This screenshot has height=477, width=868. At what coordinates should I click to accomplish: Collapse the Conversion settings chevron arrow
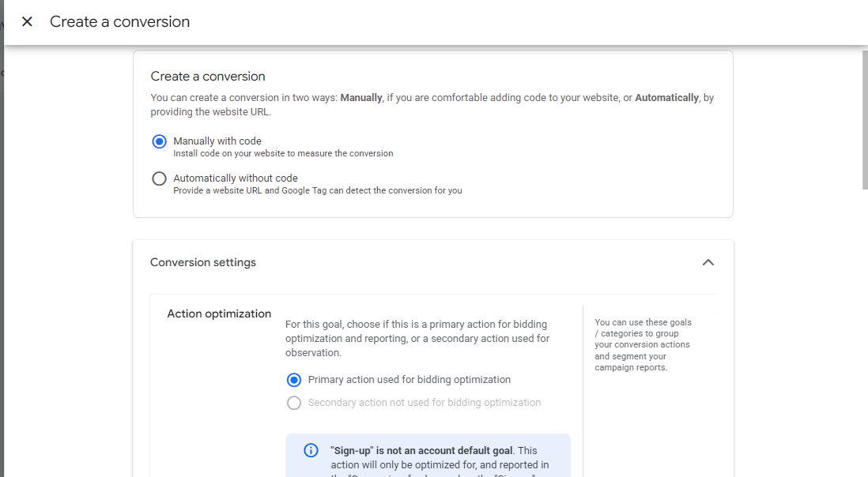coord(708,262)
